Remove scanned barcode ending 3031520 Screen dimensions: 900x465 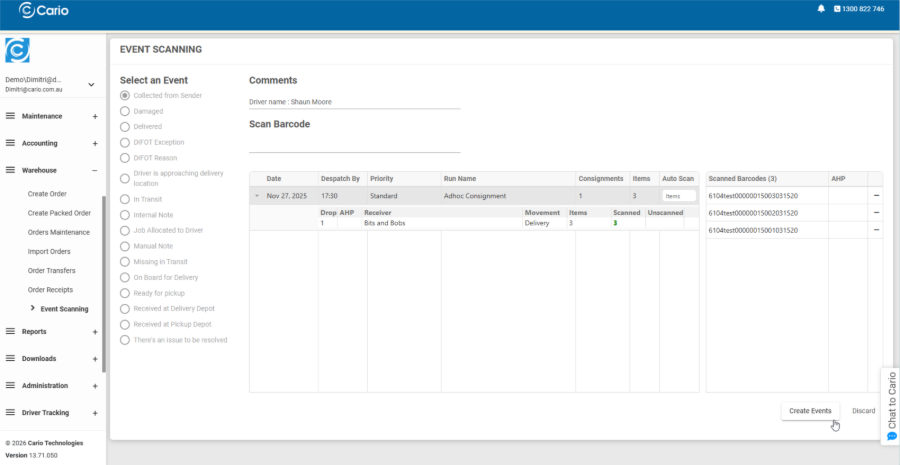pyautogui.click(x=876, y=196)
